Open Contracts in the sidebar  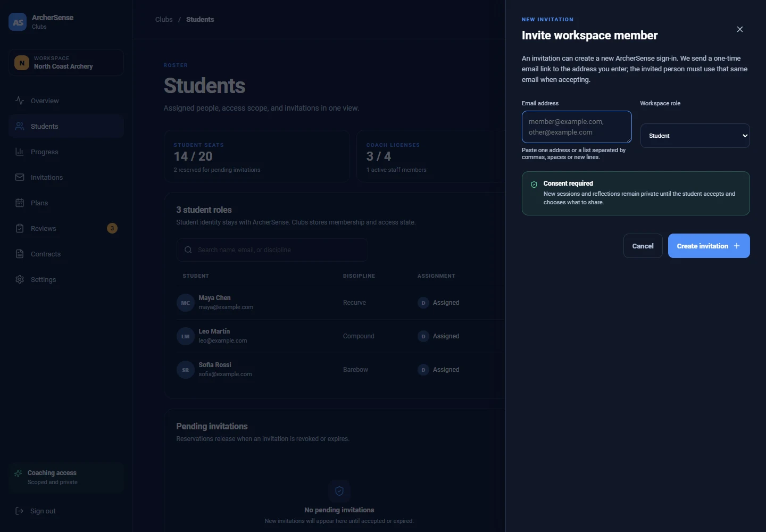[x=66, y=254]
